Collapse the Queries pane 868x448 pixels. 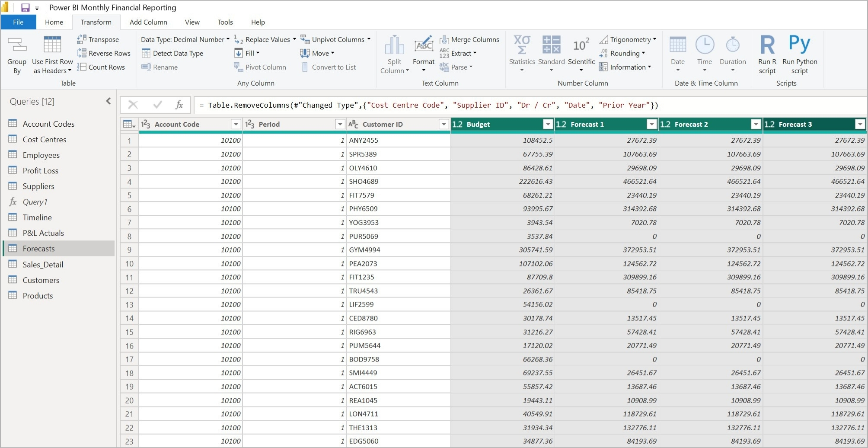pyautogui.click(x=108, y=101)
